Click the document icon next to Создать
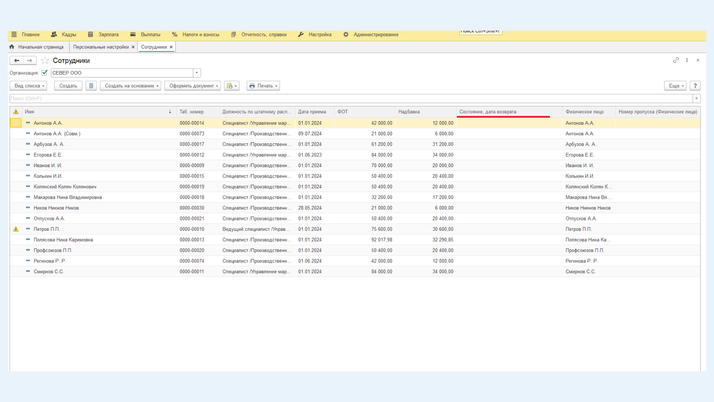 [91, 86]
